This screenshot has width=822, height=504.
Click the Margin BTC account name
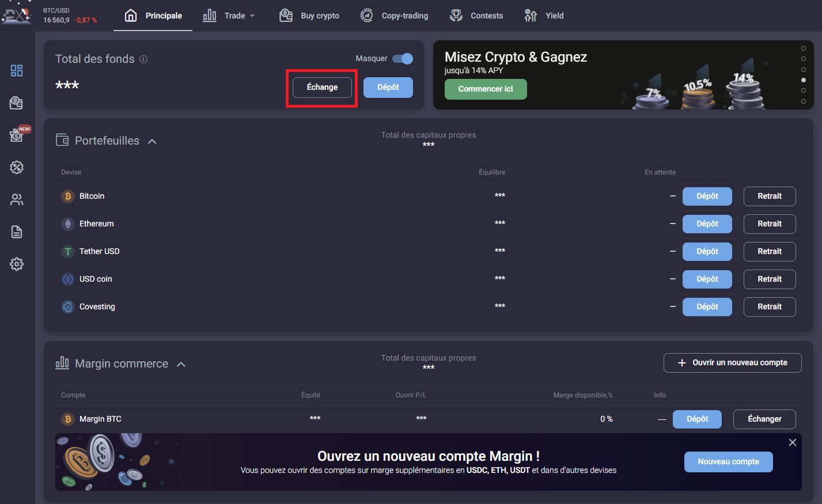pyautogui.click(x=100, y=419)
